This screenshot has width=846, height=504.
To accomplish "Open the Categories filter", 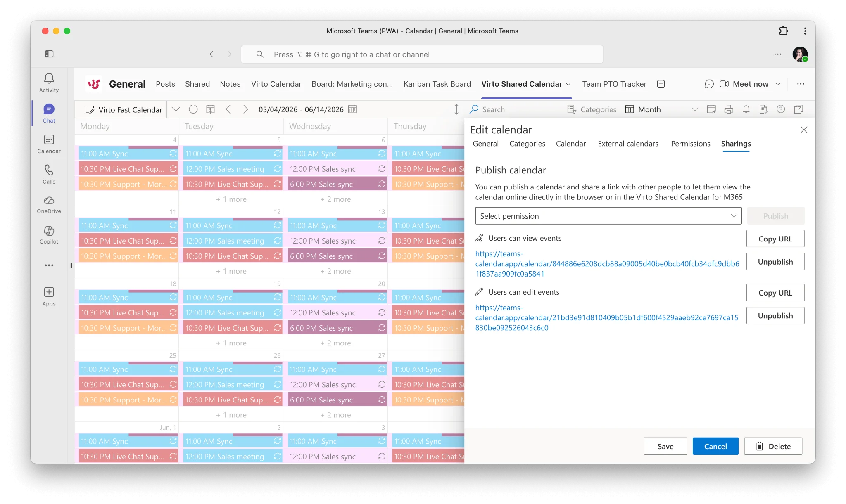I will [x=592, y=109].
